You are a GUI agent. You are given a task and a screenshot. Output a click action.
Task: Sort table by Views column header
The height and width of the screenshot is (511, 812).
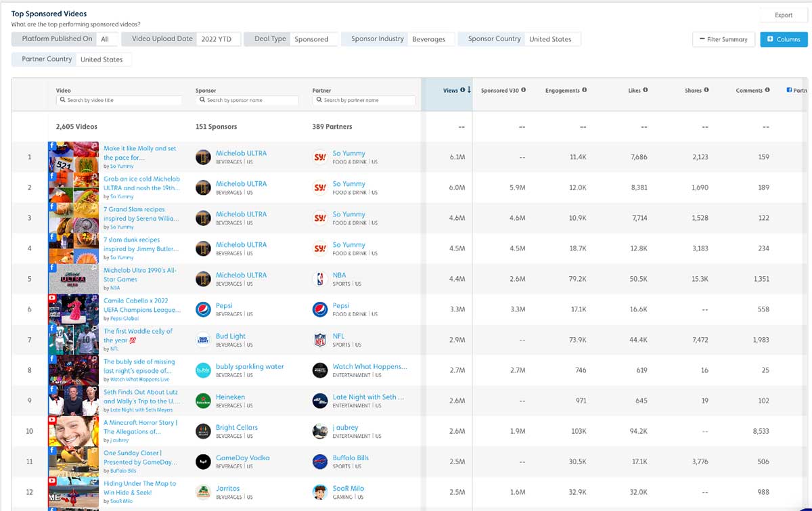tap(451, 90)
